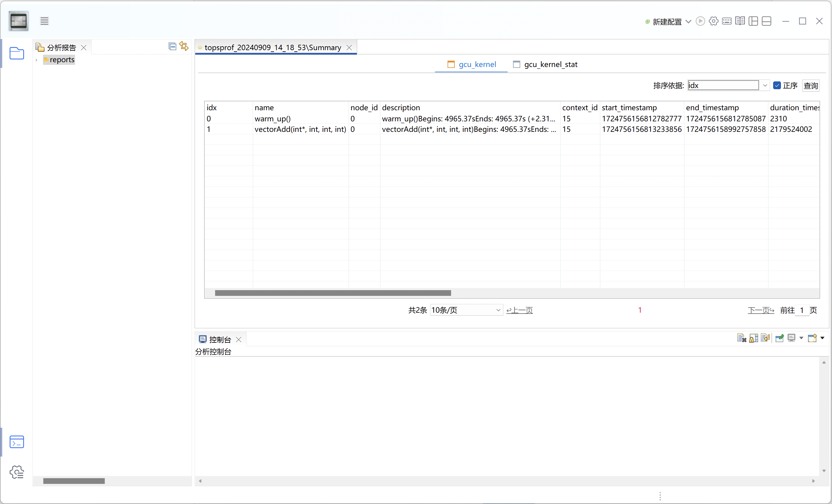Click the console scroll-up arrow
Image resolution: width=832 pixels, height=504 pixels.
(x=824, y=363)
